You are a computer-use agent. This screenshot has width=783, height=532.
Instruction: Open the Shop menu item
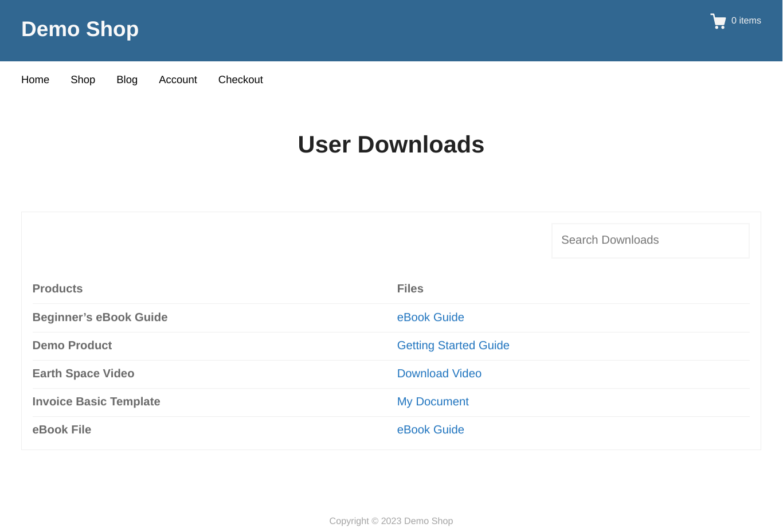tap(83, 80)
